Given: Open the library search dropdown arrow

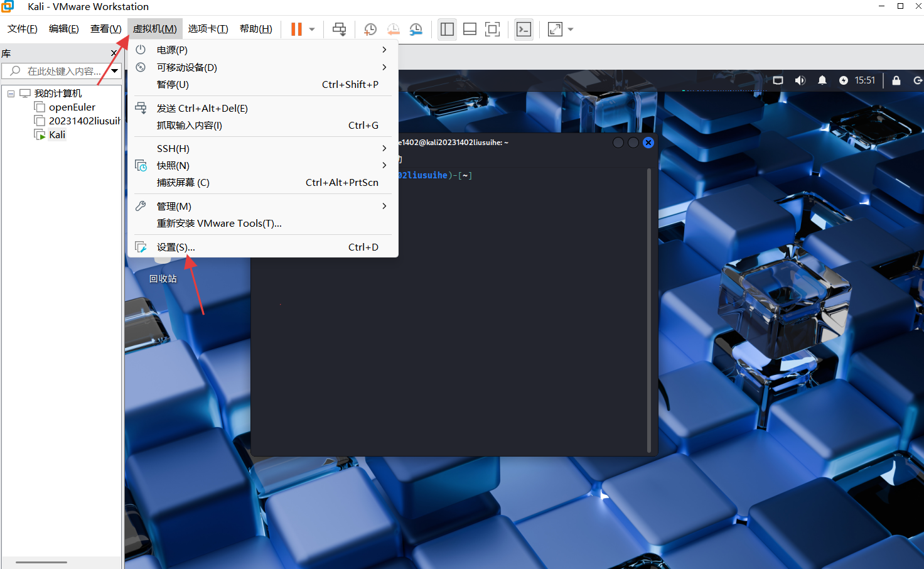Looking at the screenshot, I should [115, 71].
